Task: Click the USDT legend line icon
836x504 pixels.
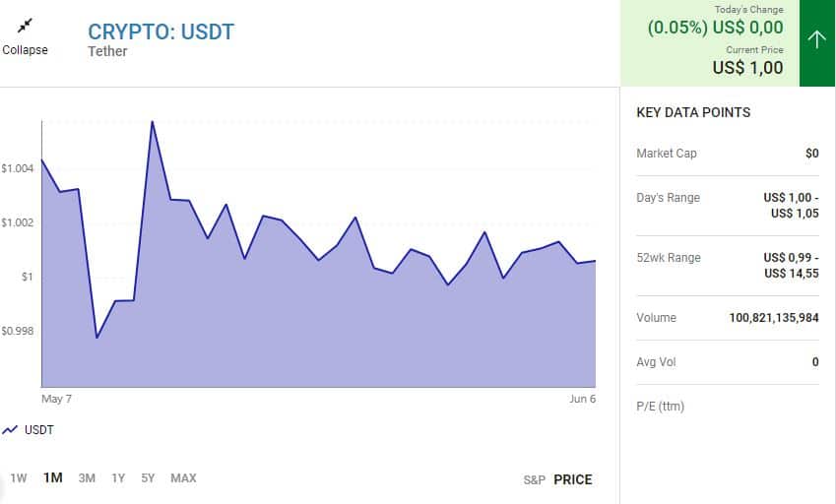Action: tap(11, 430)
